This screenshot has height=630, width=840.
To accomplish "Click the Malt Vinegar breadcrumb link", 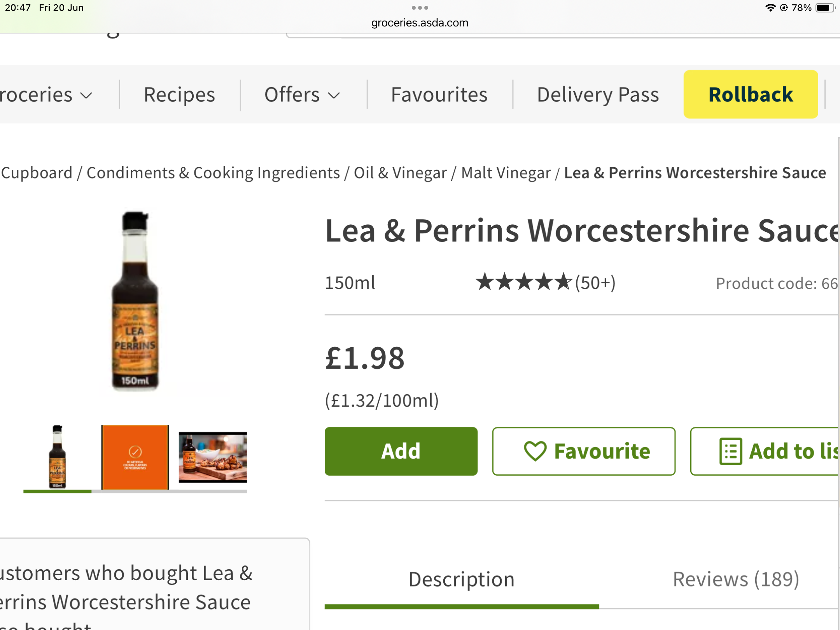I will 506,173.
